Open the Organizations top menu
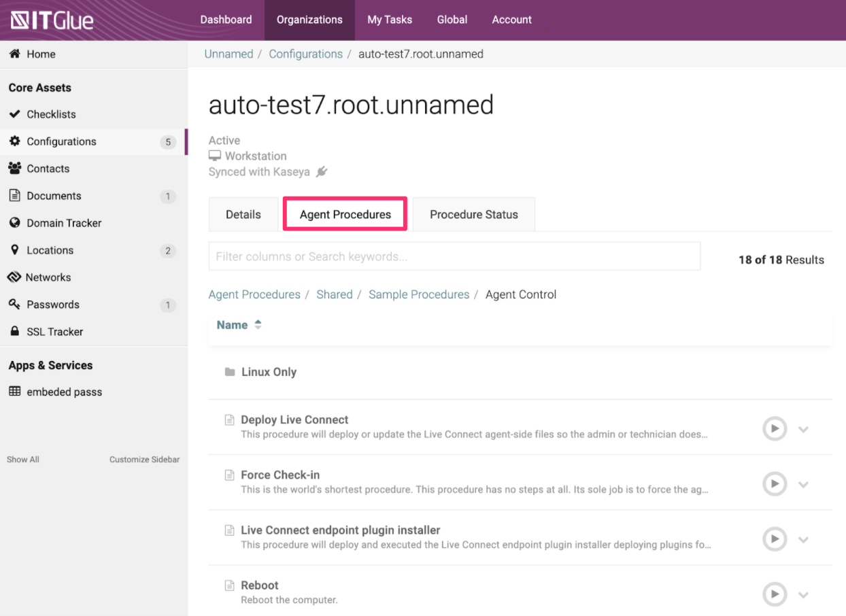 [x=309, y=20]
